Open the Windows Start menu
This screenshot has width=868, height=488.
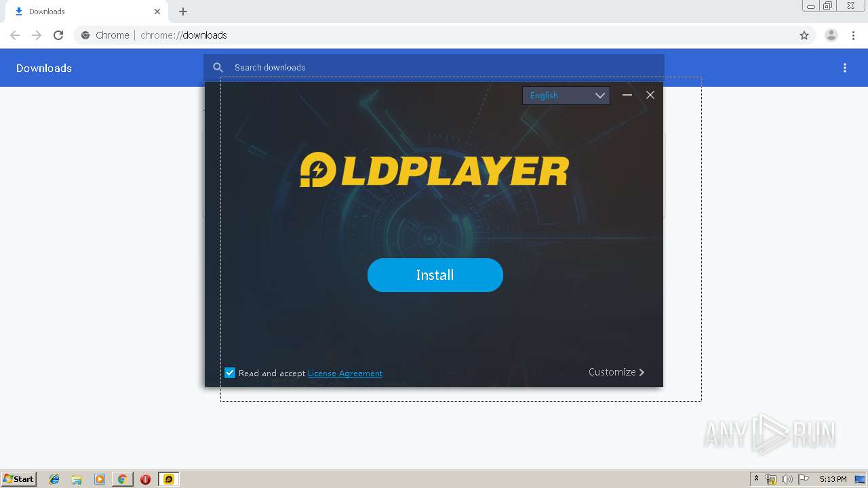[x=19, y=479]
